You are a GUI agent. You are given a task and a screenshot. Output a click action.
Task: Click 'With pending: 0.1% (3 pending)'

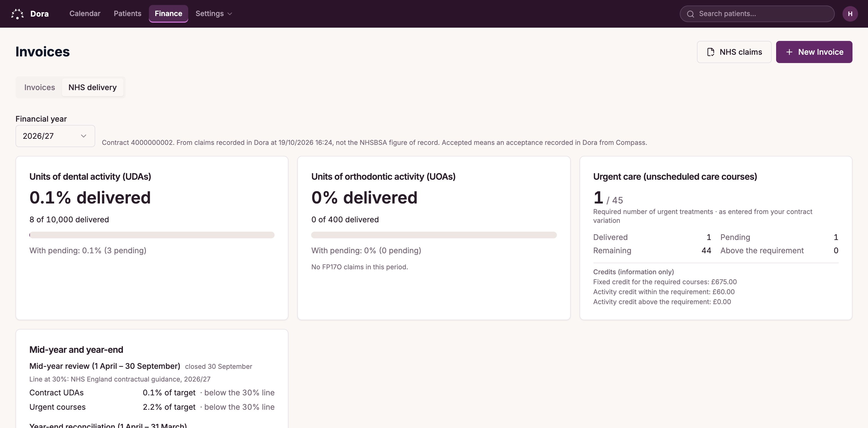pos(88,251)
